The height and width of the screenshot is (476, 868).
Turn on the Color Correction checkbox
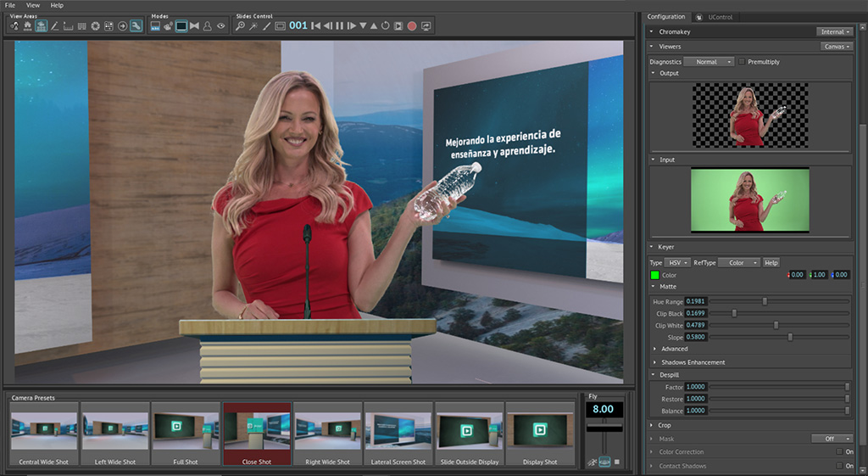(838, 452)
